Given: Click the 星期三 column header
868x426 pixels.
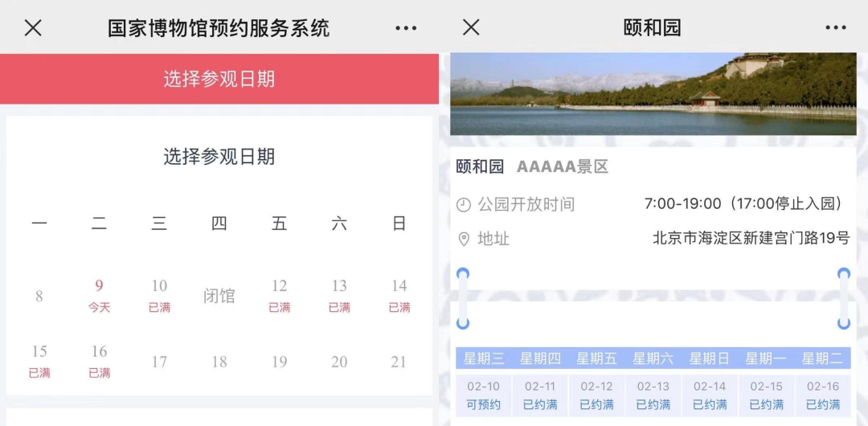Looking at the screenshot, I should (484, 358).
